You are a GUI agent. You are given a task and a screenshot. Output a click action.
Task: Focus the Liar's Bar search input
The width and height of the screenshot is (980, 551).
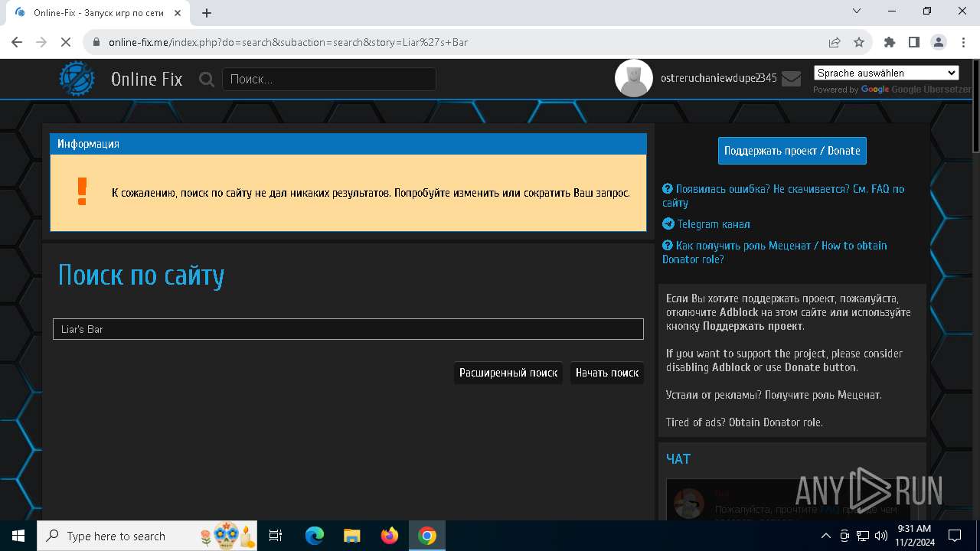point(348,329)
